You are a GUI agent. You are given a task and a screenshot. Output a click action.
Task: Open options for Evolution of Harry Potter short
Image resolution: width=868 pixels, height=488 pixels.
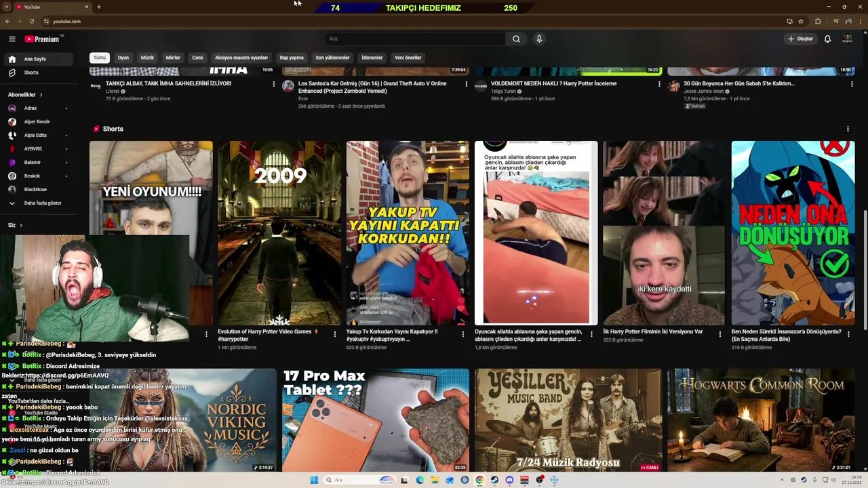(x=334, y=333)
